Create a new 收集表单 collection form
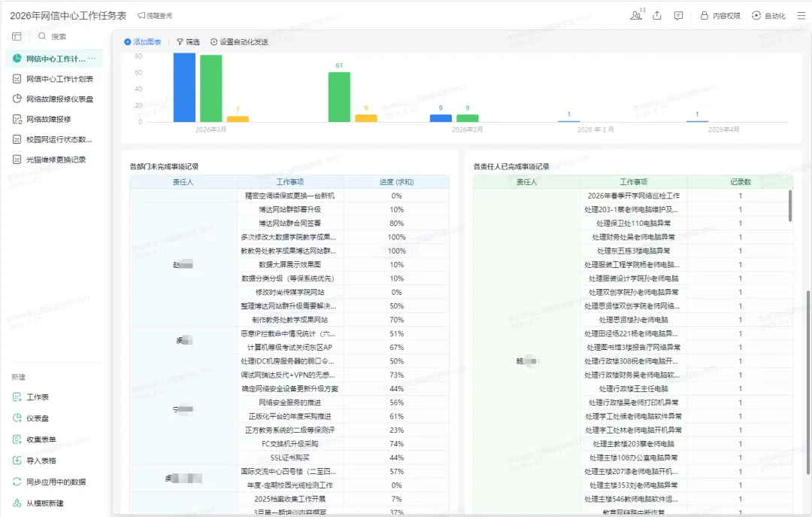The image size is (812, 517). pyautogui.click(x=41, y=439)
